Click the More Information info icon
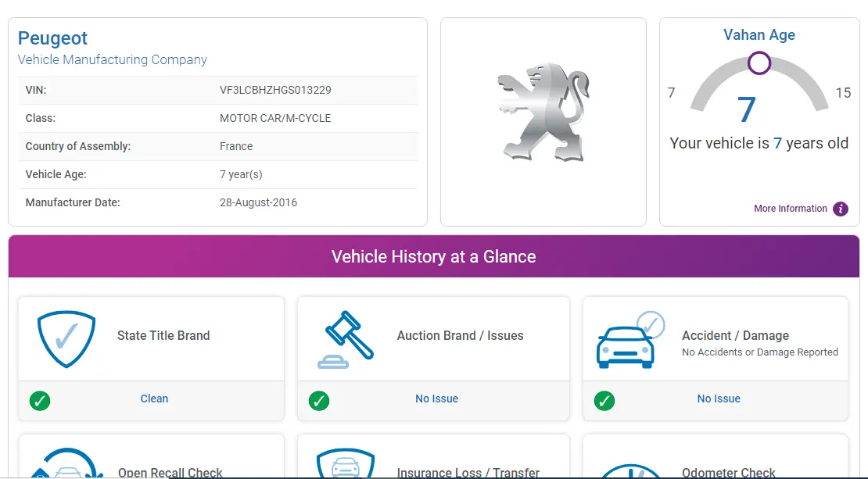Image resolution: width=868 pixels, height=479 pixels. pos(840,209)
